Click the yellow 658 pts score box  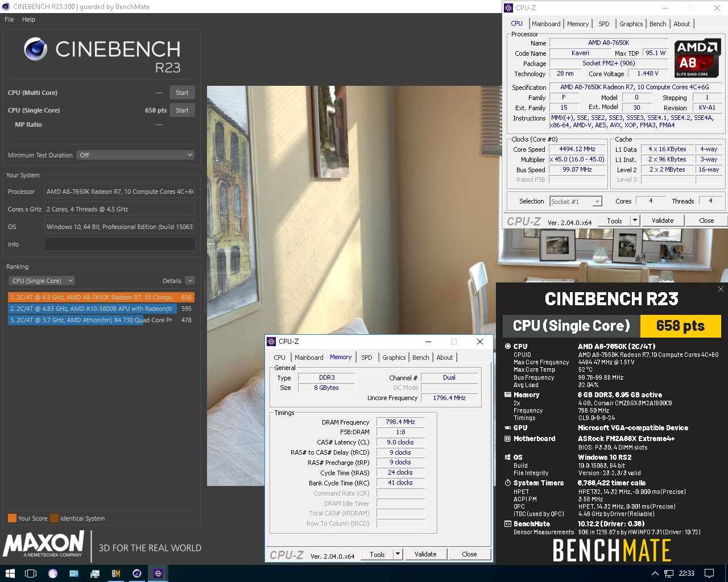coord(681,326)
